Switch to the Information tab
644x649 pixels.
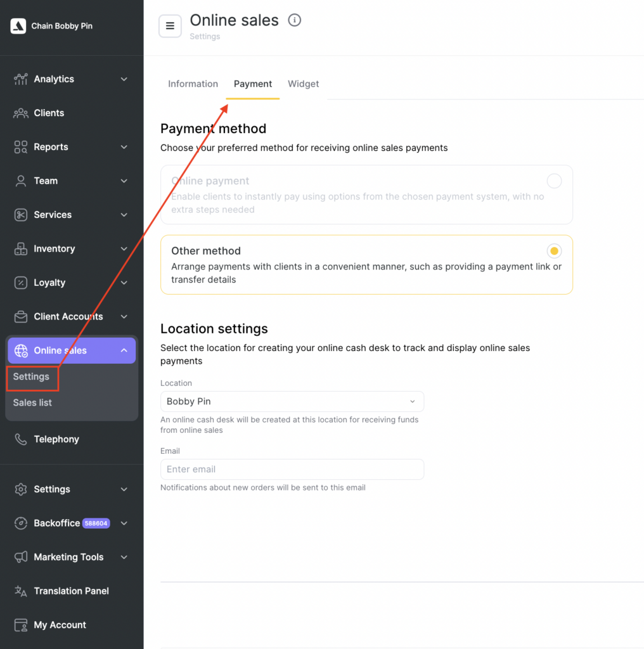point(193,84)
